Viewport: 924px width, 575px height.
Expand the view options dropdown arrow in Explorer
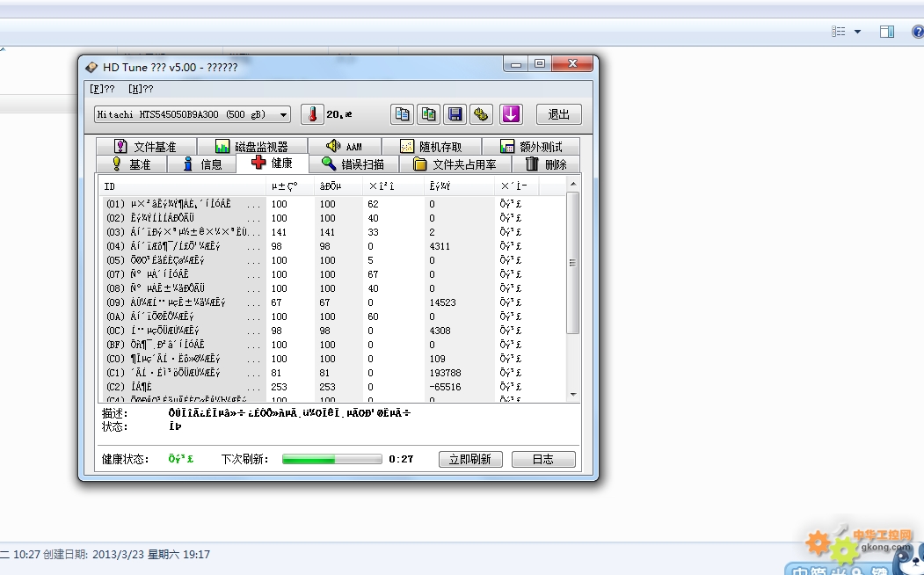coord(857,32)
